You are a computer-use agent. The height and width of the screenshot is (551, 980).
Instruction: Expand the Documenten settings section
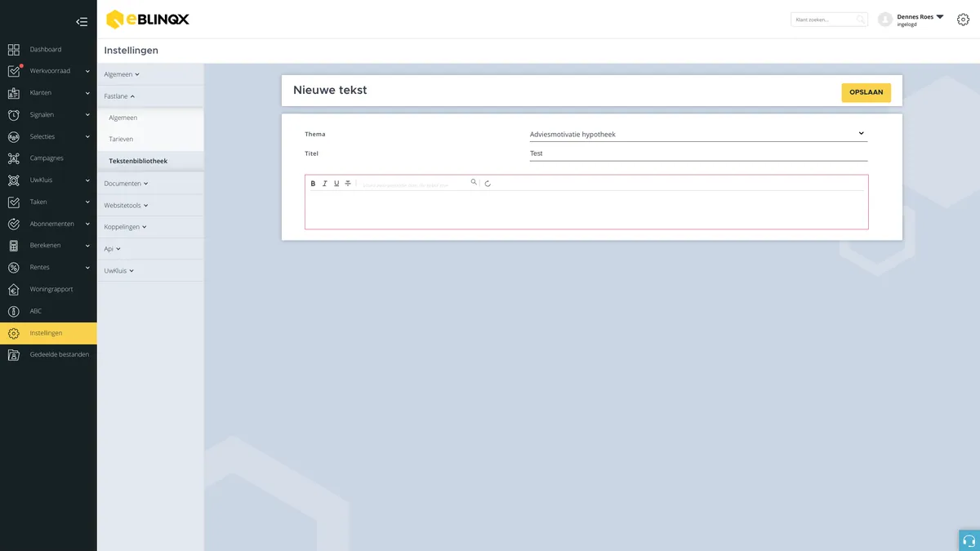pyautogui.click(x=126, y=184)
